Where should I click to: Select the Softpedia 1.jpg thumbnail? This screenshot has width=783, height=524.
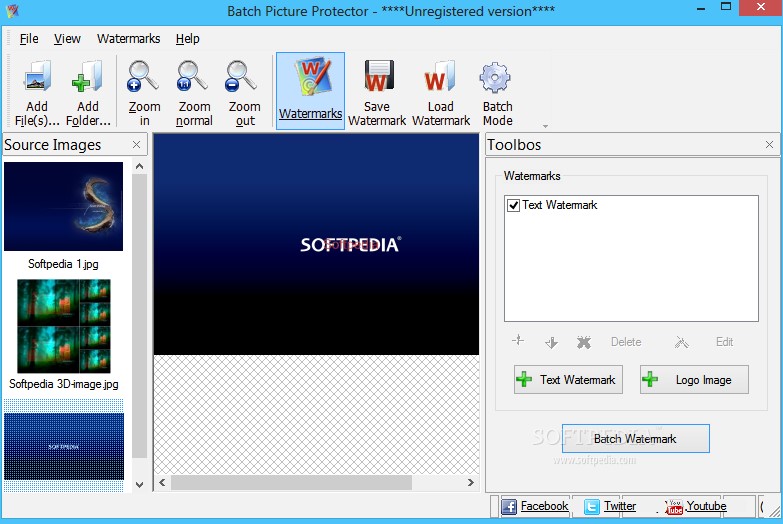click(x=63, y=206)
